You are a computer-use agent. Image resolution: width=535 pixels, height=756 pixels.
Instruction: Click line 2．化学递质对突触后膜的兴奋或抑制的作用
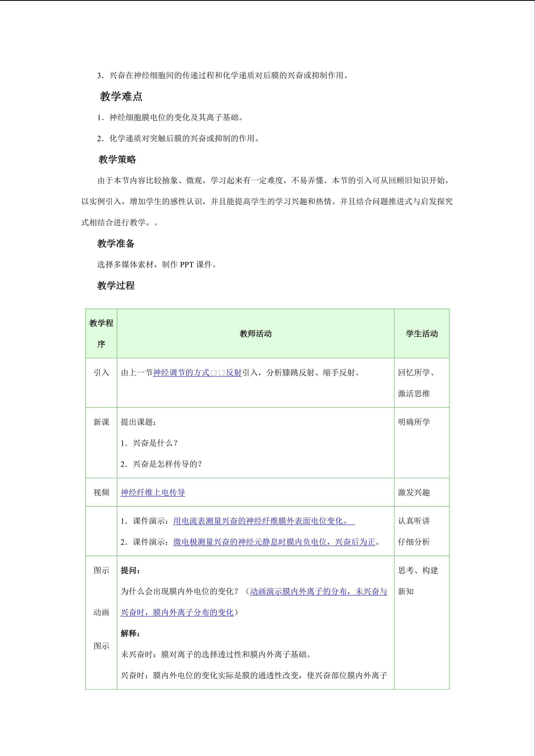178,139
